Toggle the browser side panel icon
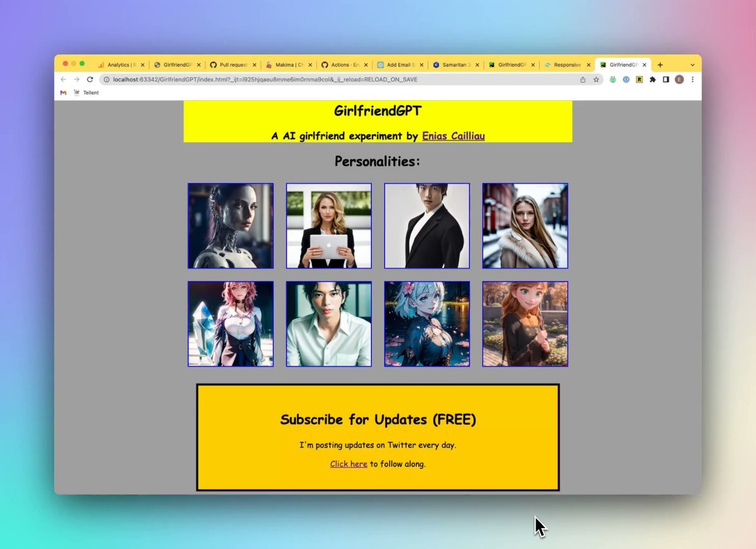Viewport: 756px width, 549px height. pyautogui.click(x=666, y=79)
